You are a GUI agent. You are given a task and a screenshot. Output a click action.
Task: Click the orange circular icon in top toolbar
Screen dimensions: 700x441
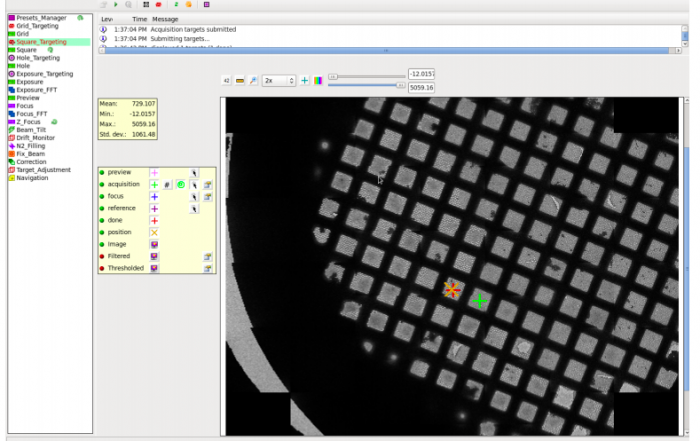(x=188, y=4)
